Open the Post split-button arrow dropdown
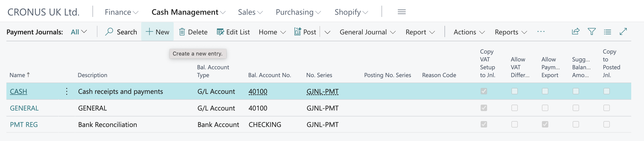 [x=327, y=32]
